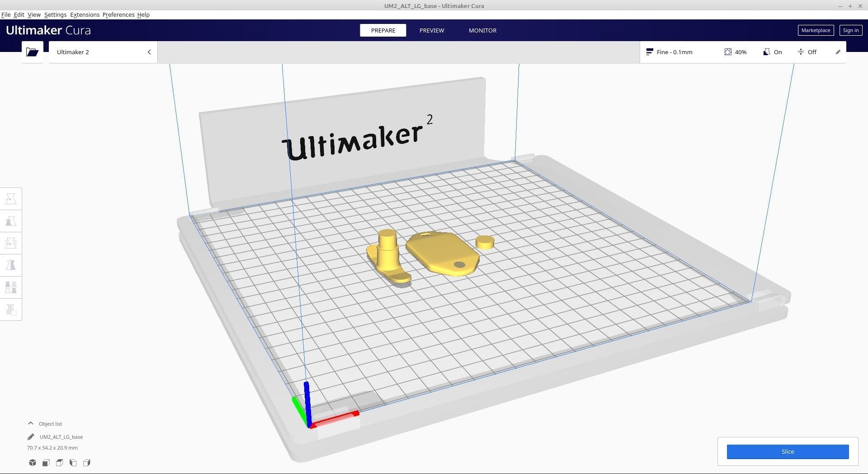Open the Help menu
Viewport: 868px width, 474px height.
[x=143, y=15]
